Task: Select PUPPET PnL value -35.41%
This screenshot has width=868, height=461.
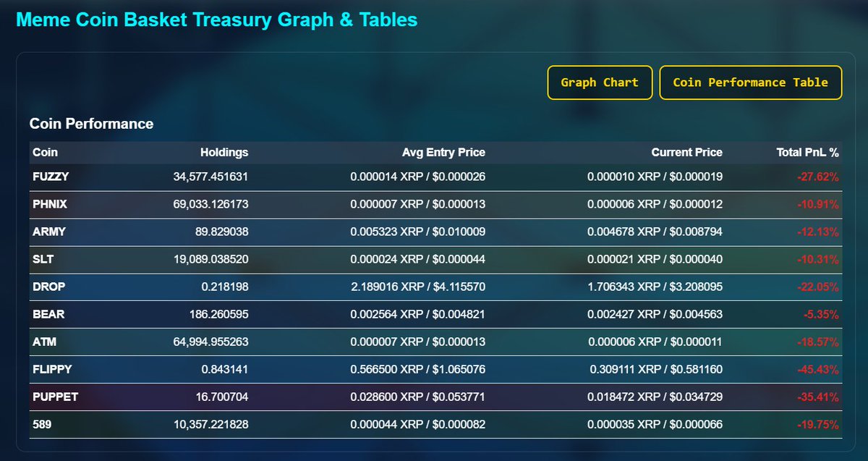Action: 818,397
